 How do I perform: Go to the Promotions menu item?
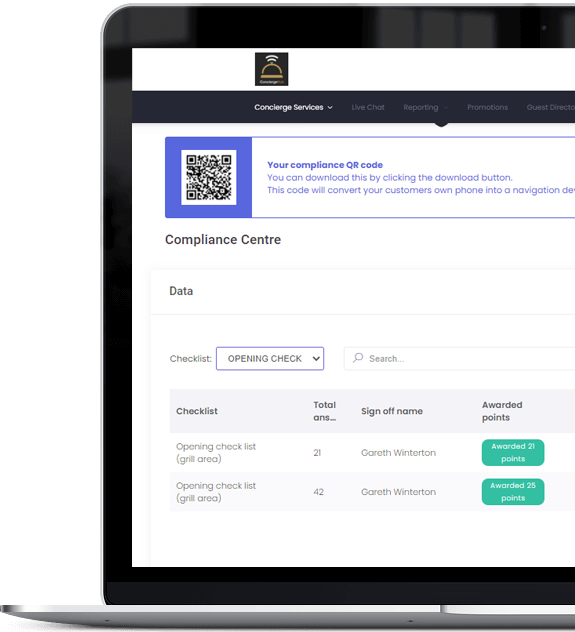coord(487,107)
